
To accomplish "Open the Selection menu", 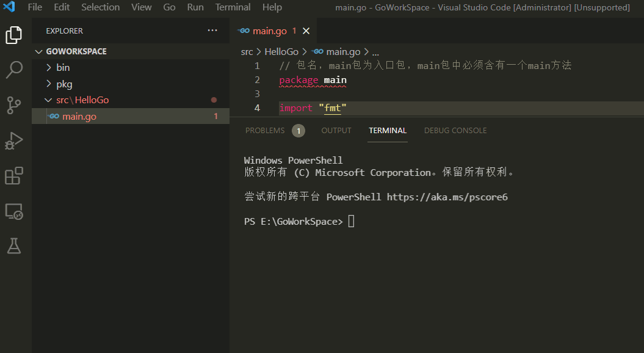I will [x=101, y=7].
